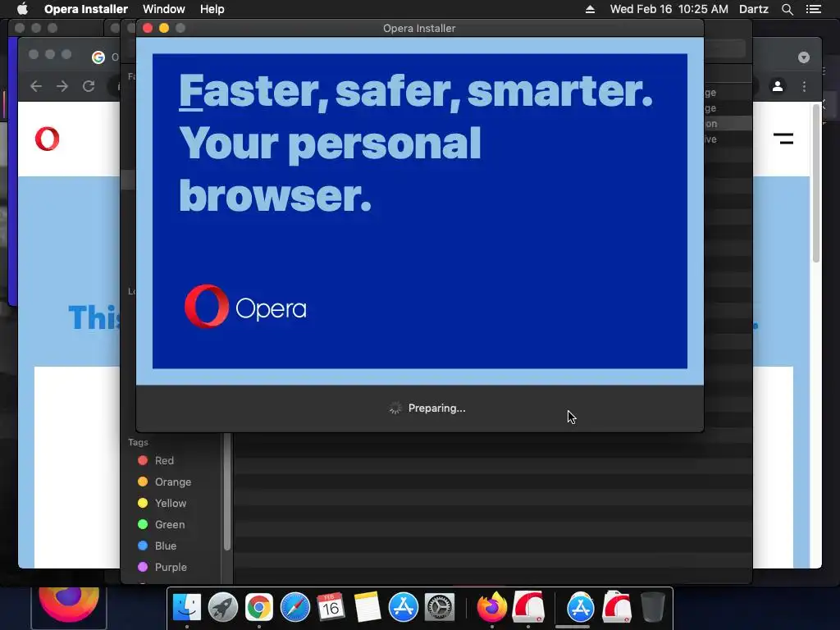The width and height of the screenshot is (840, 630).
Task: Click the red Opera logo on webpage
Action: point(47,139)
